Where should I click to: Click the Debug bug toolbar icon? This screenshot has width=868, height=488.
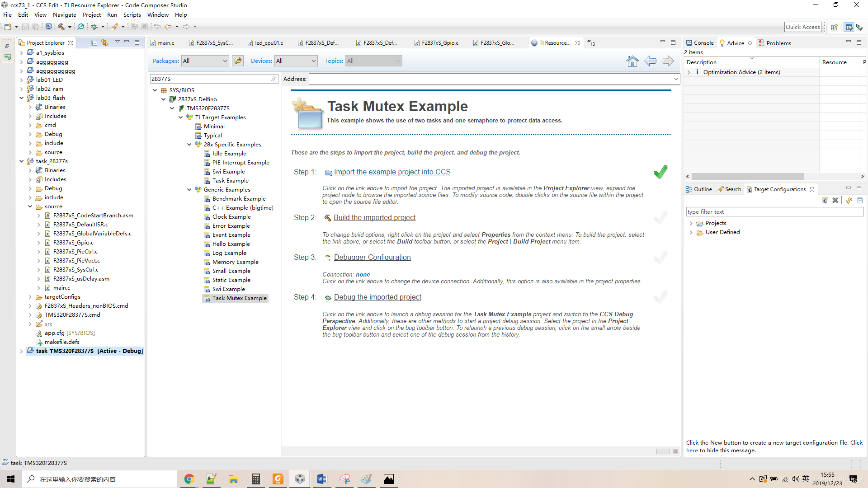(94, 27)
